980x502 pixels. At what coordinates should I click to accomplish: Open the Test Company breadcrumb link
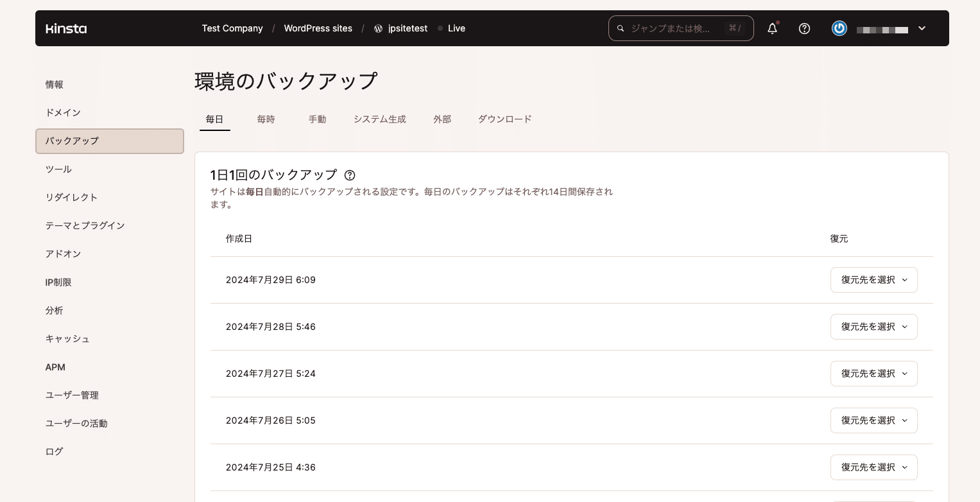click(232, 28)
